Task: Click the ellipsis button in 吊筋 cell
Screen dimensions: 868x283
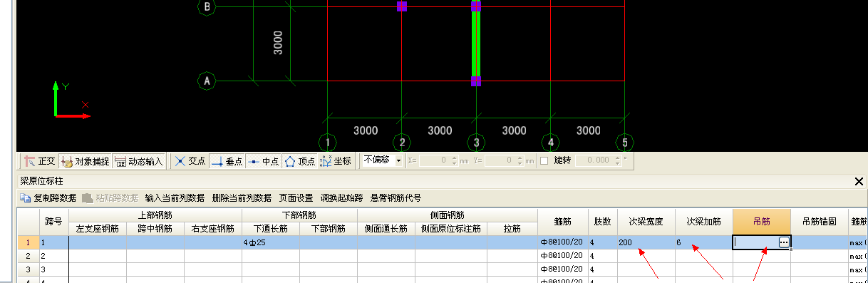Action: tap(784, 242)
